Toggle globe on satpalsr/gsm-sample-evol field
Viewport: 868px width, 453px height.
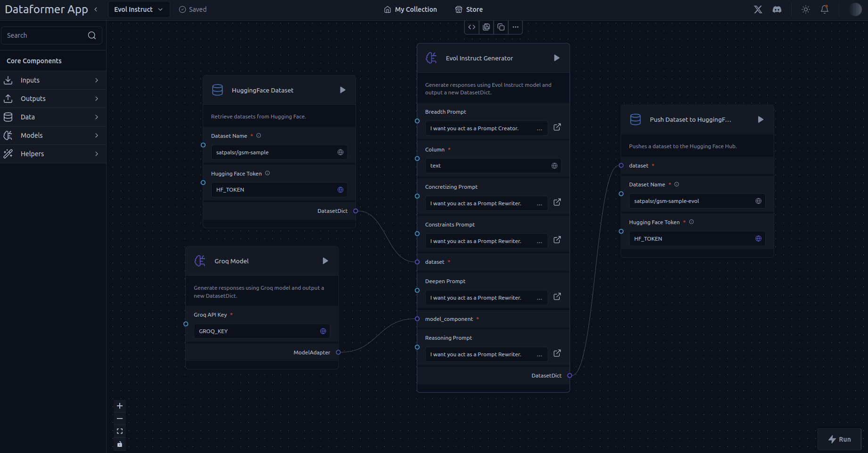[759, 201]
